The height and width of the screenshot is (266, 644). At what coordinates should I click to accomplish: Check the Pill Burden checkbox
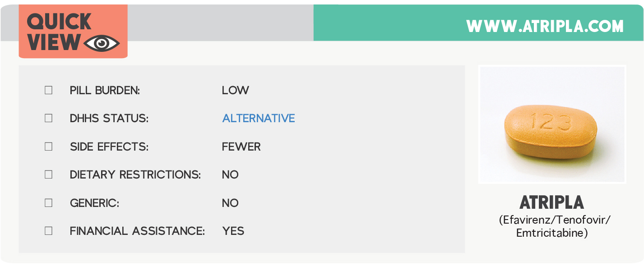point(49,90)
